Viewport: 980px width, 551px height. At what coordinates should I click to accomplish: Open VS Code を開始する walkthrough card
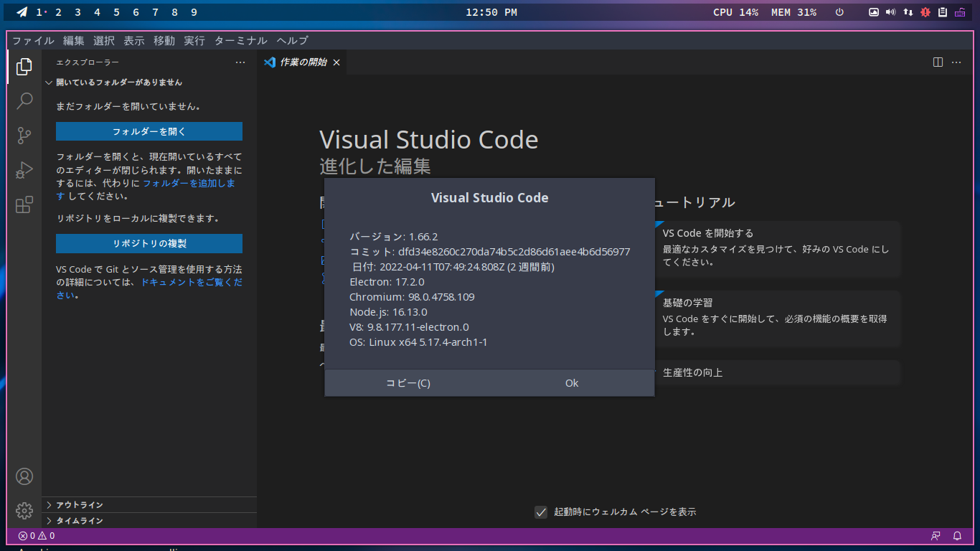click(x=777, y=248)
